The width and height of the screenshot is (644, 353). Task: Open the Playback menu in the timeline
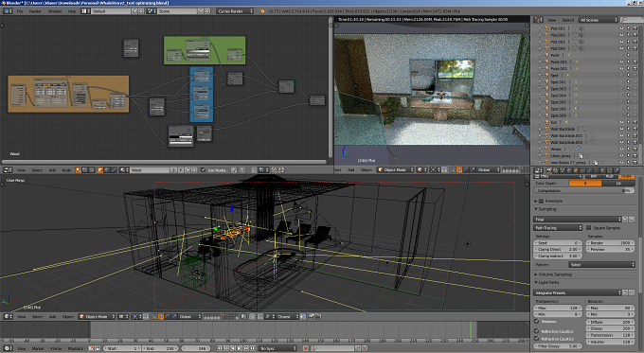75,348
